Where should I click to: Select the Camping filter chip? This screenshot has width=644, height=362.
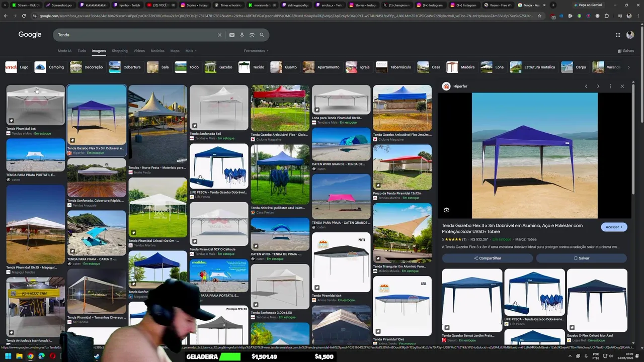pyautogui.click(x=50, y=67)
